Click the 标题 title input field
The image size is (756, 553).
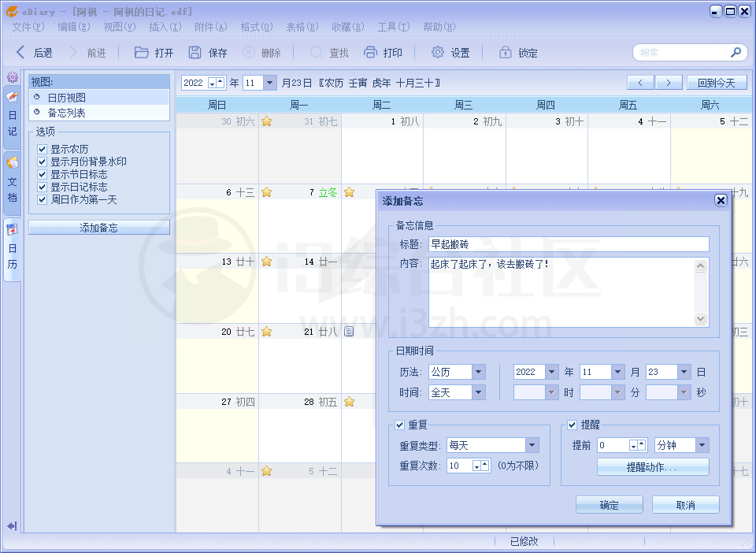[569, 244]
